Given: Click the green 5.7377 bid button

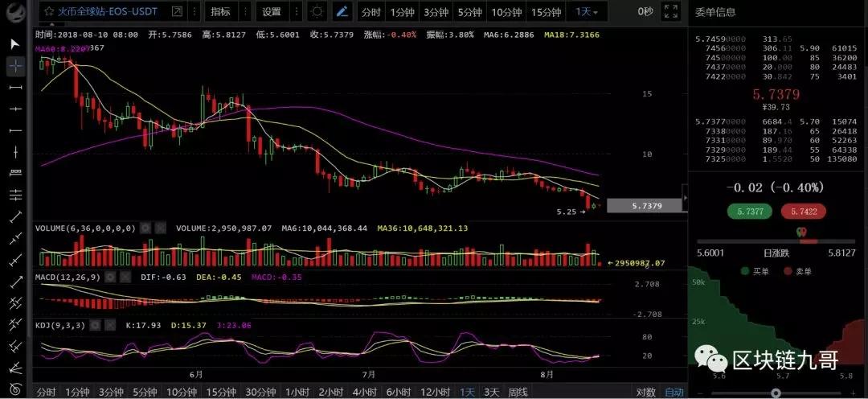Looking at the screenshot, I should [x=750, y=211].
